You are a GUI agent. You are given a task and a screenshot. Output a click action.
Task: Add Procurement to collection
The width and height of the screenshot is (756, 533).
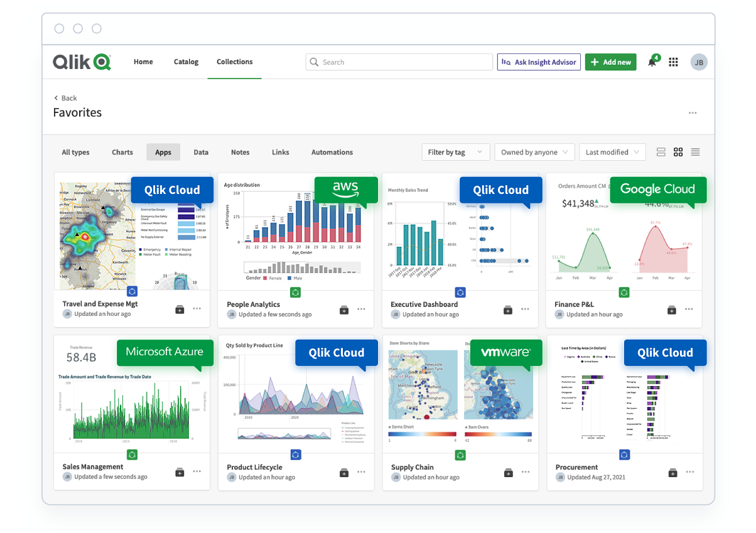click(672, 472)
